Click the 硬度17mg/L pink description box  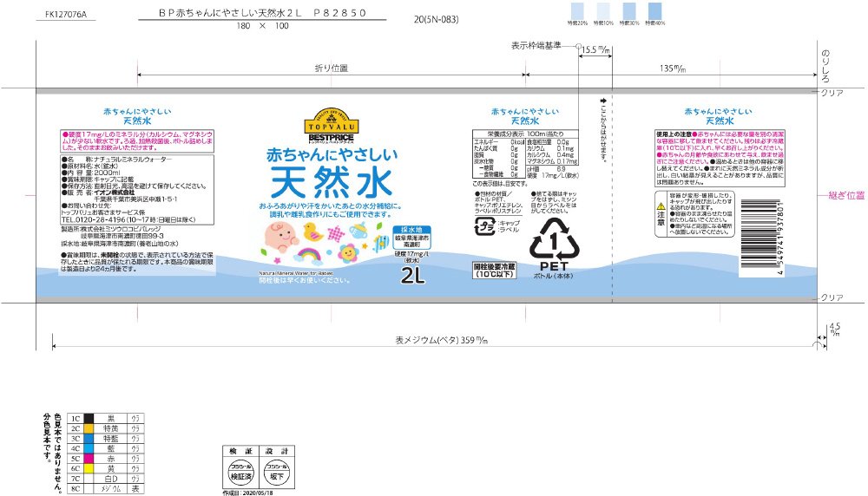137,141
